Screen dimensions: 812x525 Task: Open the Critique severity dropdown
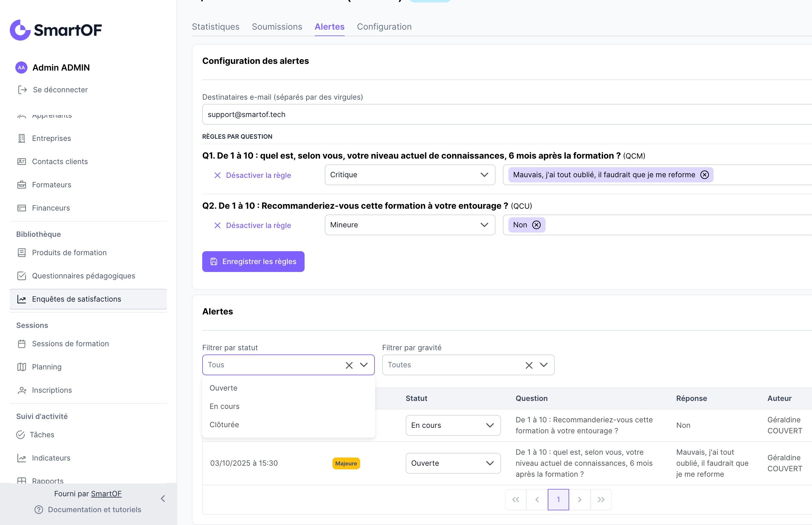point(410,175)
